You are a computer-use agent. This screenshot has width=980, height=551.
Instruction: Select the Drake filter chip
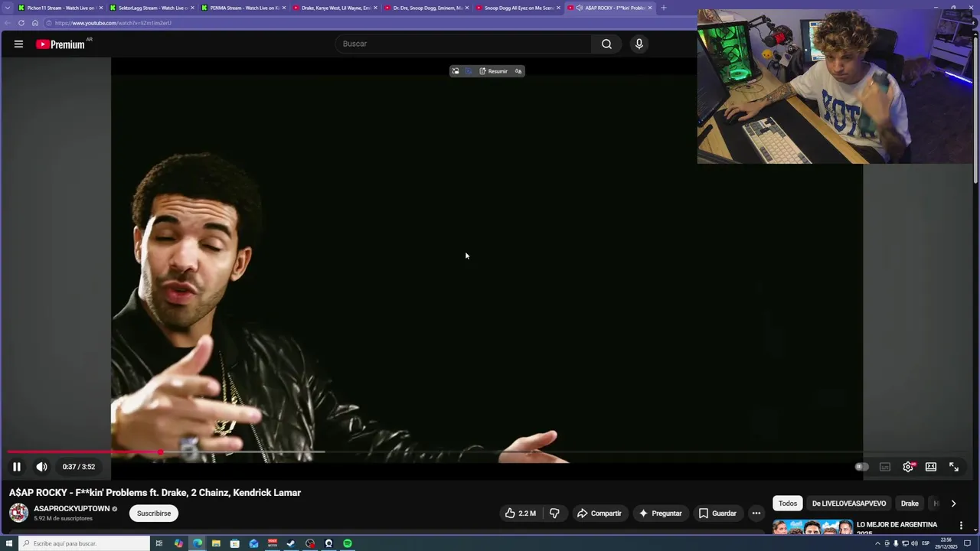click(910, 504)
